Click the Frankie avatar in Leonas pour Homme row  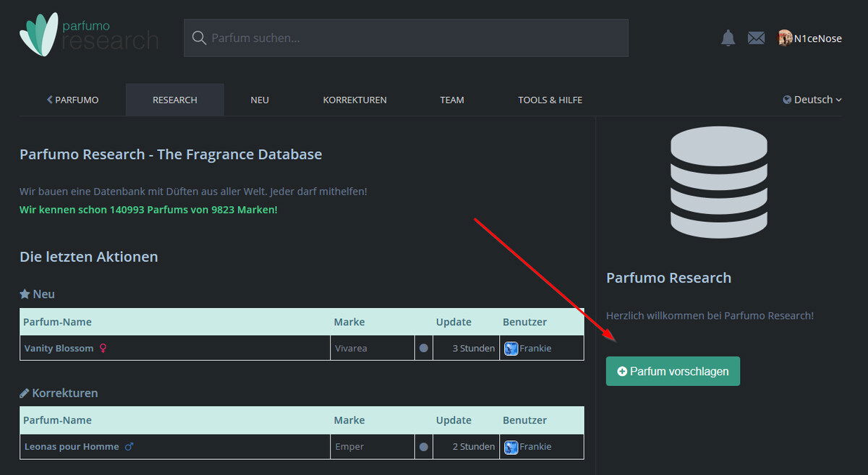coord(511,447)
